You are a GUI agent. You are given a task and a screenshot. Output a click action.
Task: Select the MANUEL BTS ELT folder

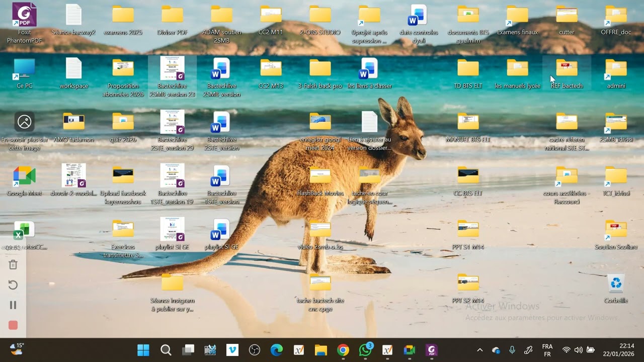click(468, 127)
